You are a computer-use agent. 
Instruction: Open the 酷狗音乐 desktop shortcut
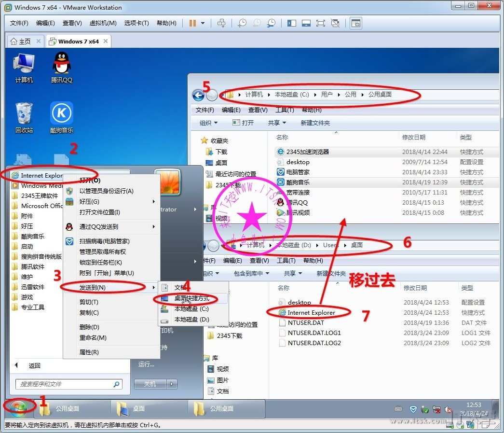coord(61,115)
